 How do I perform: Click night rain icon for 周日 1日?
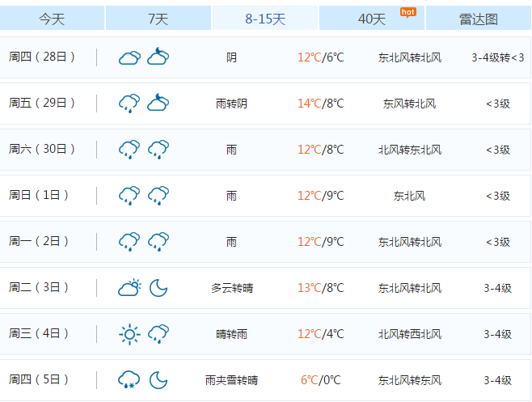158,196
